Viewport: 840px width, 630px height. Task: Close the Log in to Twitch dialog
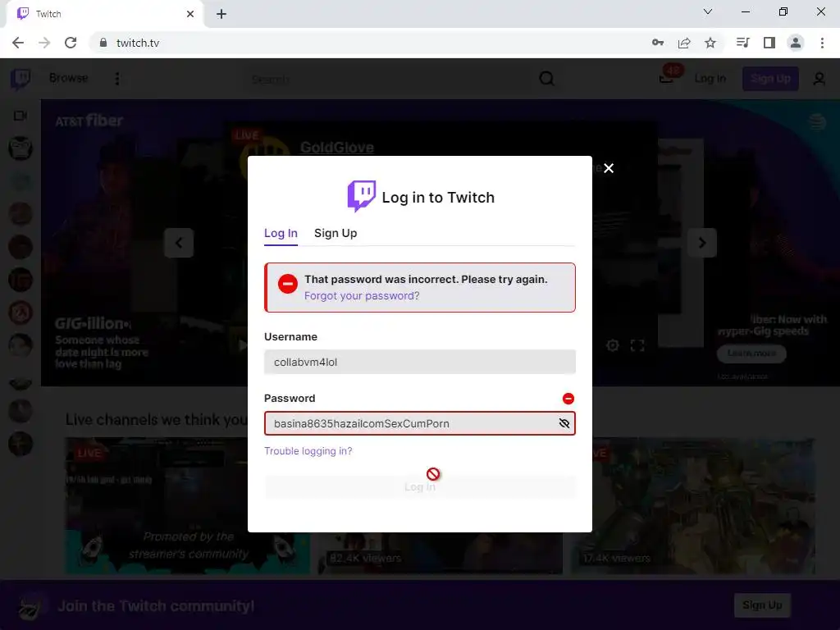[x=609, y=168]
